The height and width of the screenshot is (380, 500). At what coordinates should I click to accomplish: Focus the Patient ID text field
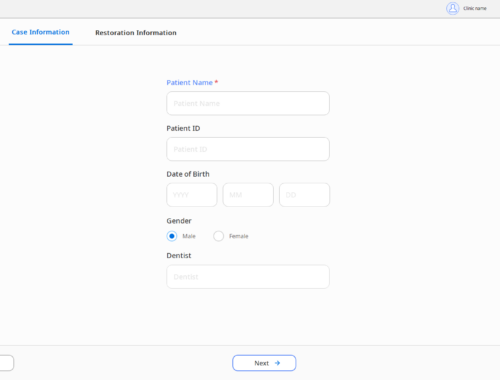(248, 149)
